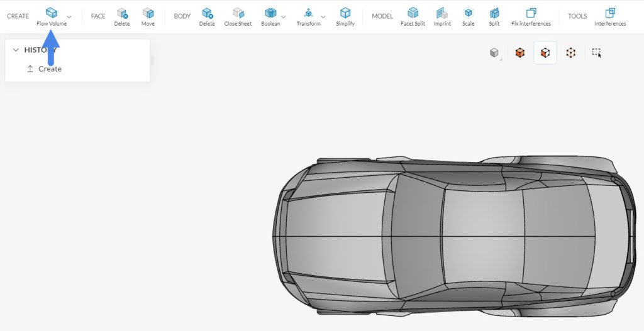Select the Body Delete tool

coord(207,17)
